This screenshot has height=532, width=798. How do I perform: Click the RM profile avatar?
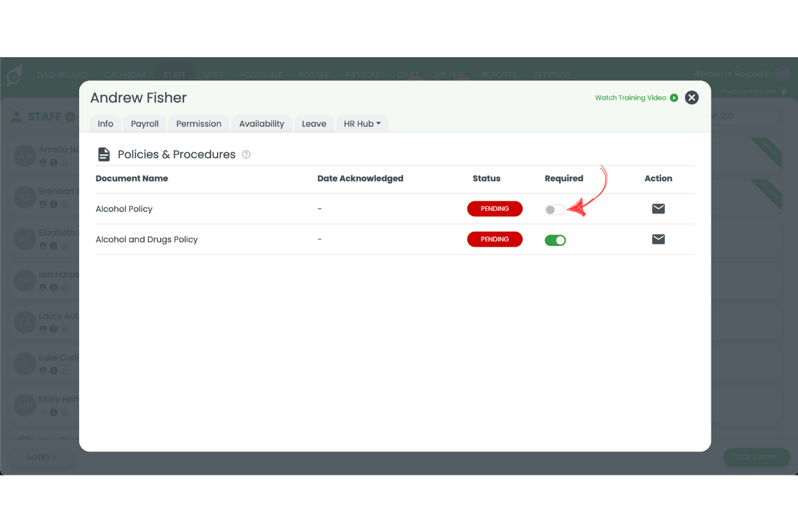click(x=783, y=74)
